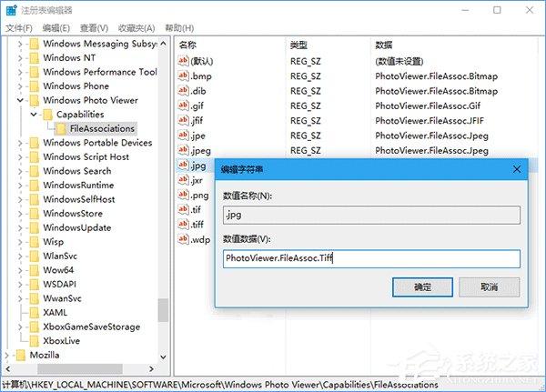This screenshot has width=546, height=392.
Task: Expand the Mozilla tree node
Action: click(x=7, y=355)
